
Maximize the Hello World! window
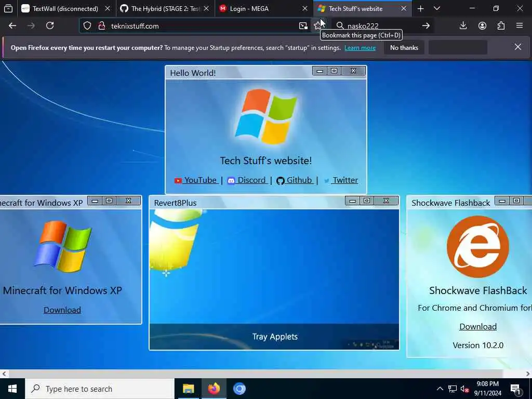pyautogui.click(x=334, y=71)
